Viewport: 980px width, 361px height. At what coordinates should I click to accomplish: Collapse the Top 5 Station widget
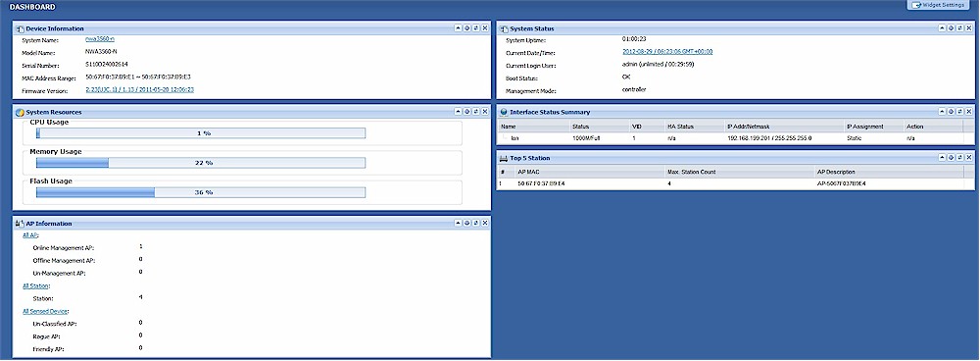[x=942, y=158]
